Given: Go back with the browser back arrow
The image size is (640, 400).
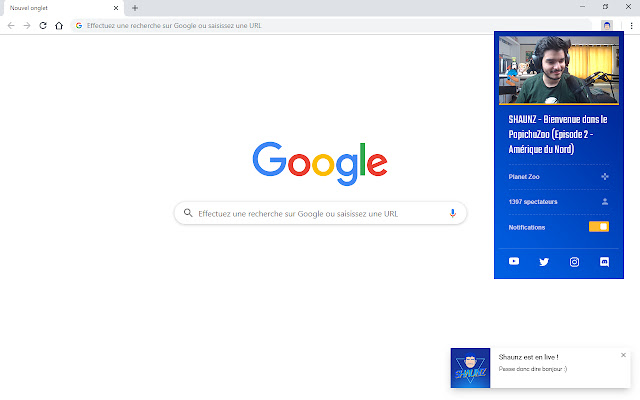Looking at the screenshot, I should [x=11, y=26].
